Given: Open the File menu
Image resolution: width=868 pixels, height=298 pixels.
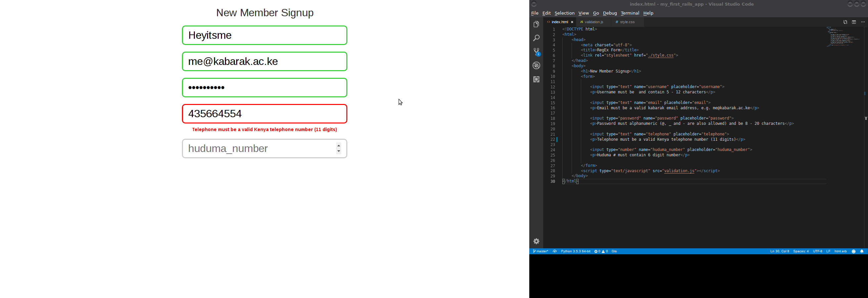Looking at the screenshot, I should pos(535,13).
